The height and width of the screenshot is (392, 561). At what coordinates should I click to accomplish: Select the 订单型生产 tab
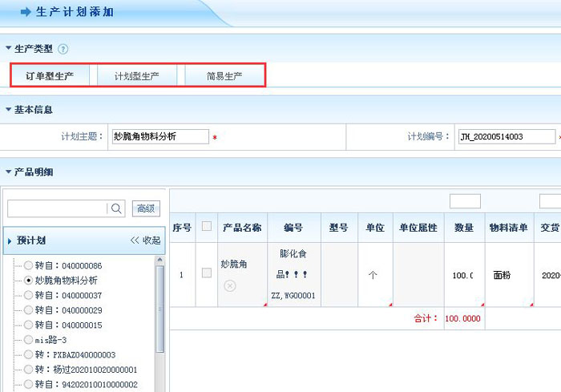pos(50,76)
